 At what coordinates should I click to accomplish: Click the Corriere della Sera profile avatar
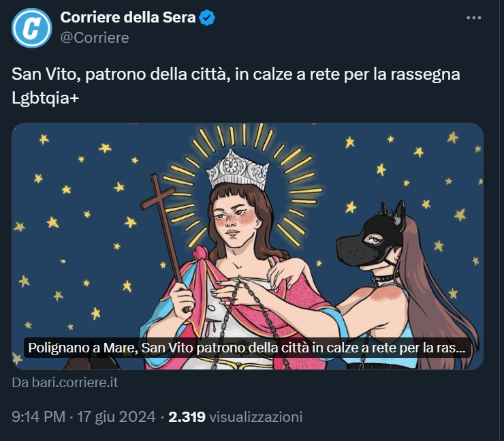[x=31, y=28]
